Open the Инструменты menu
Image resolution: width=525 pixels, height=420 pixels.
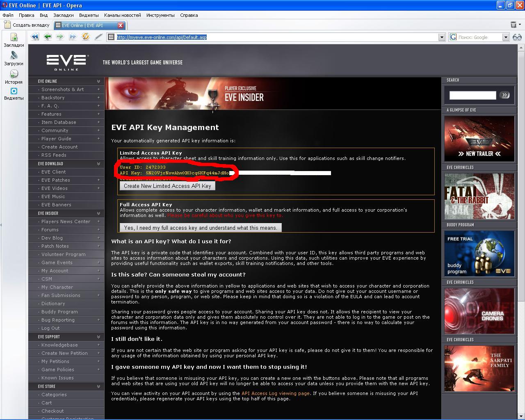160,15
